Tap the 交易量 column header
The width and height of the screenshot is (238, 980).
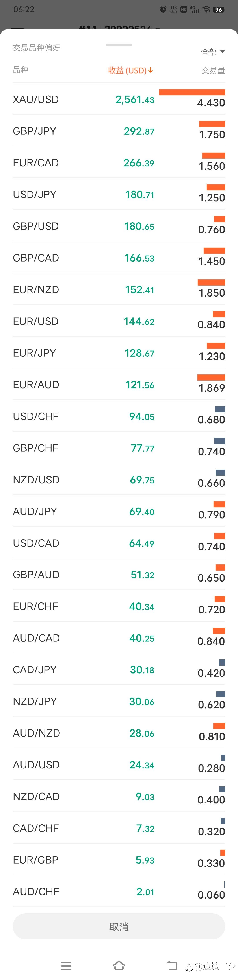point(213,70)
